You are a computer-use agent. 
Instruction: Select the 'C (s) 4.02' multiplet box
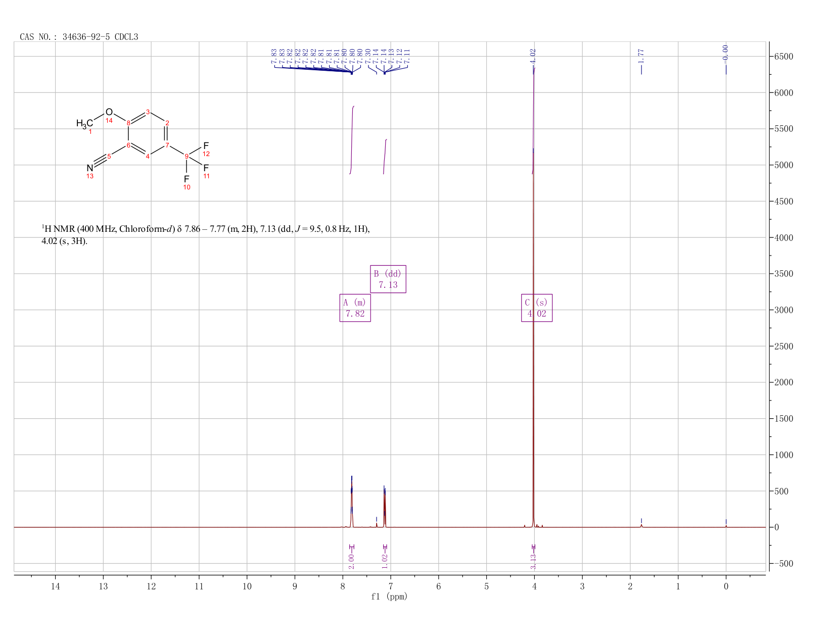point(536,308)
